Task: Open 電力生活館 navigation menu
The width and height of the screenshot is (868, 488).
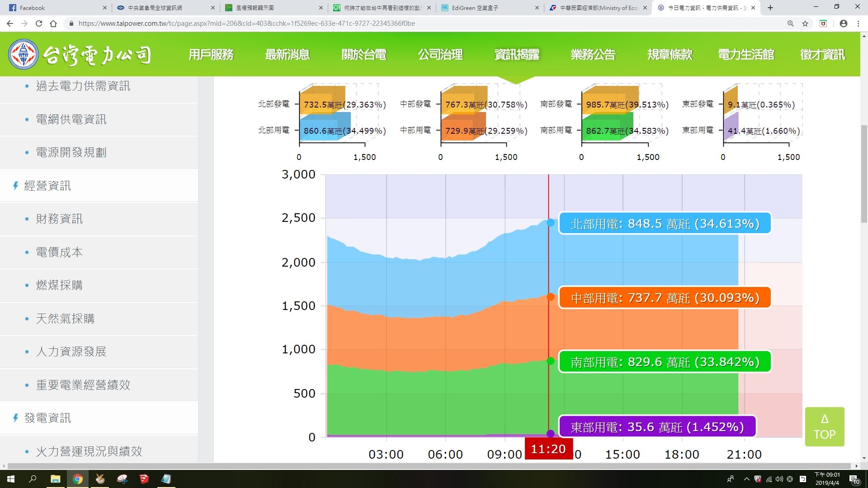Action: coord(746,55)
